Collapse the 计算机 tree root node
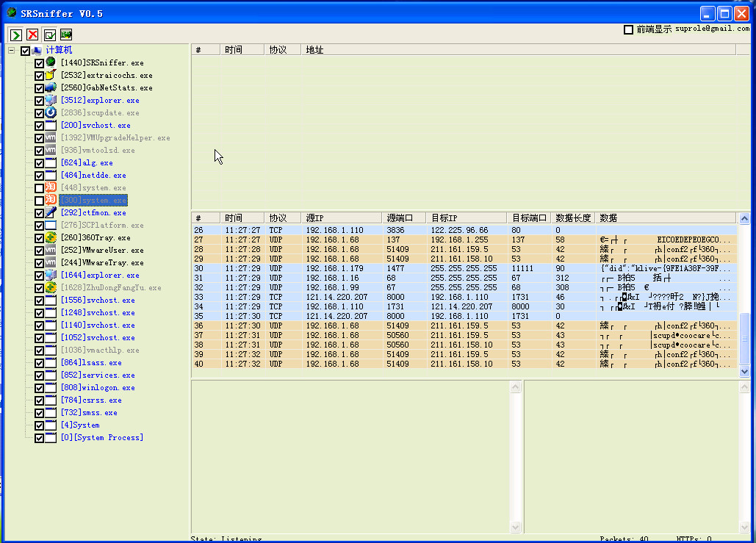Viewport: 756px width, 543px height. tap(11, 51)
